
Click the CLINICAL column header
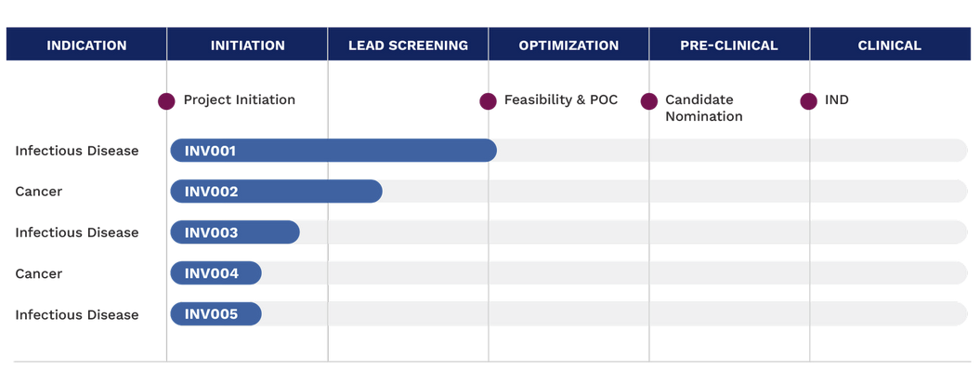[890, 45]
